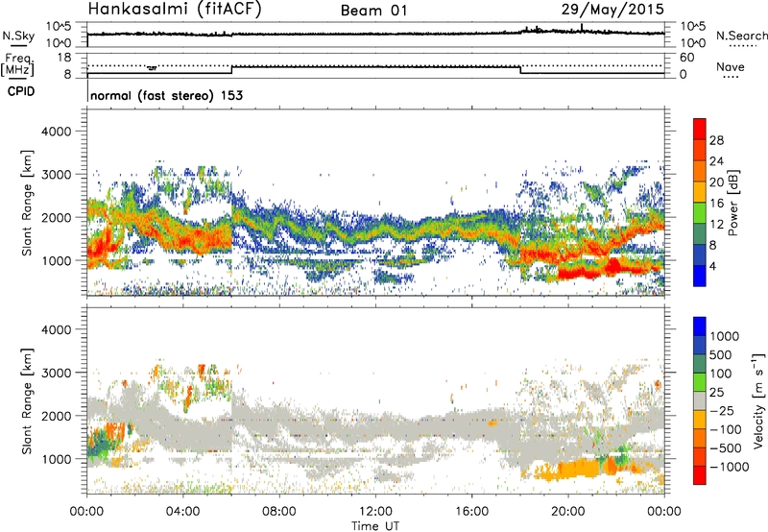
Task: Click the 500 tick on Velocity color bar
Action: tap(721, 354)
